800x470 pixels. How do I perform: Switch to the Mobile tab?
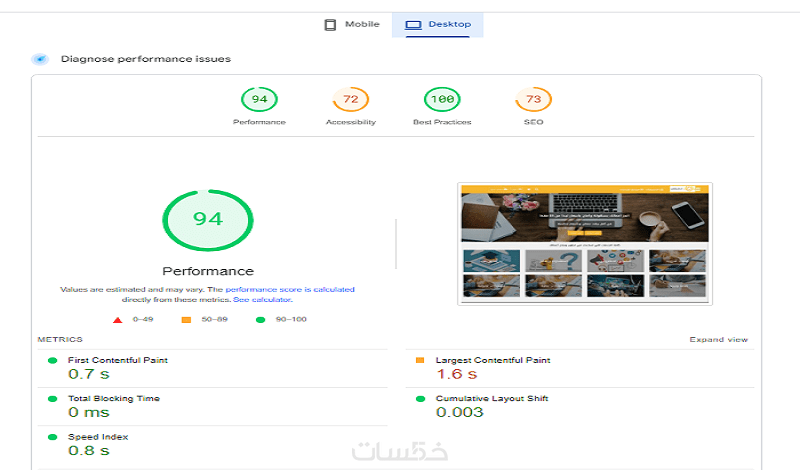(x=352, y=24)
